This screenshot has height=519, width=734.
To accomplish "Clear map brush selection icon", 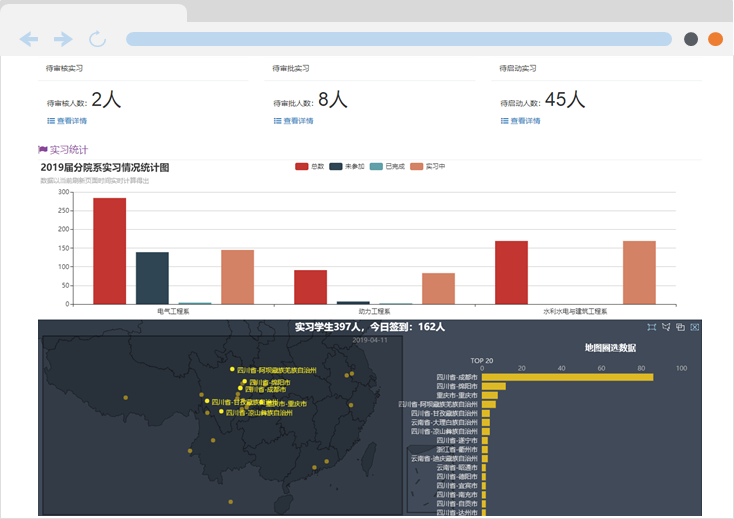I will point(695,327).
